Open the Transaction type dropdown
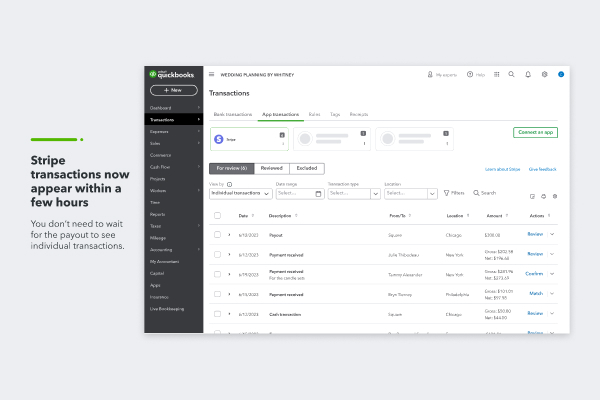 pos(354,194)
